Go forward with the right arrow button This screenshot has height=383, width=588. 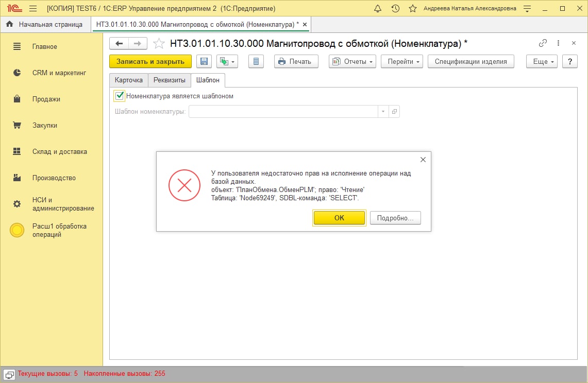pyautogui.click(x=138, y=43)
